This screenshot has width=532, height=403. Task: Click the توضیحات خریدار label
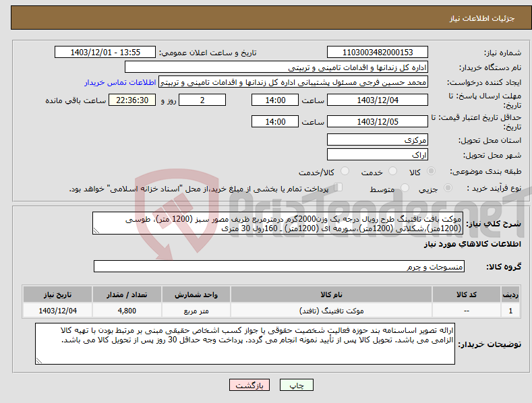(490, 344)
